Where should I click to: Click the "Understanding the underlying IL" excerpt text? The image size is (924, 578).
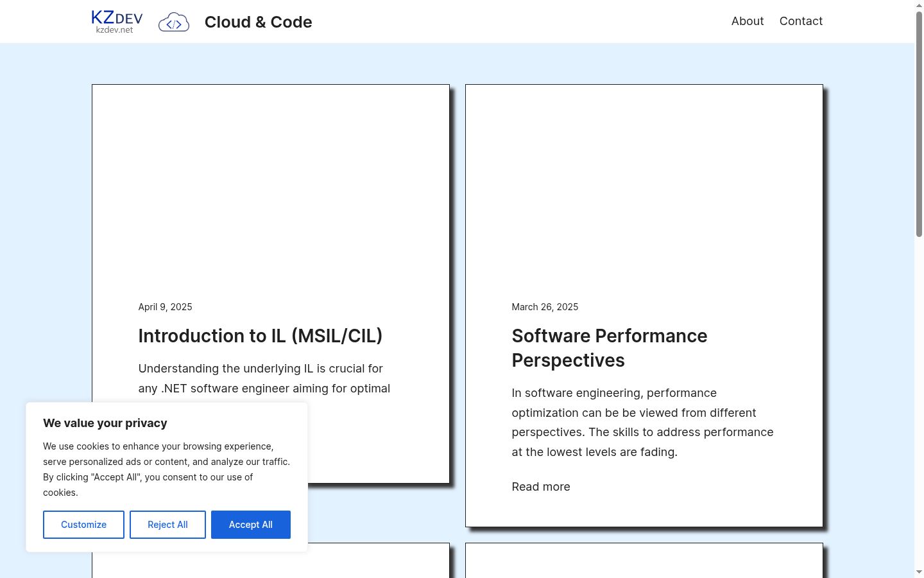[x=264, y=378]
